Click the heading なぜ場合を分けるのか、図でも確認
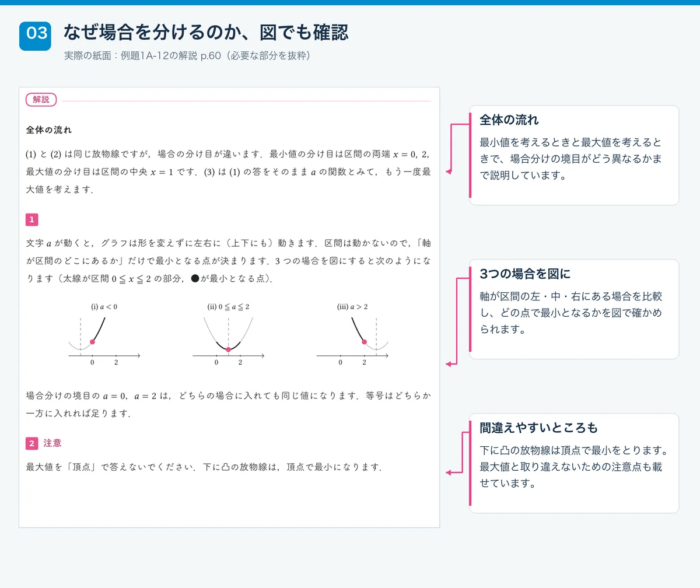The image size is (700, 588). pos(205,32)
